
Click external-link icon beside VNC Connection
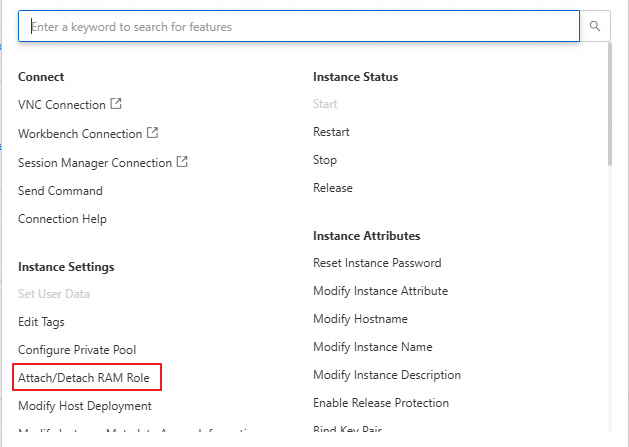(116, 104)
